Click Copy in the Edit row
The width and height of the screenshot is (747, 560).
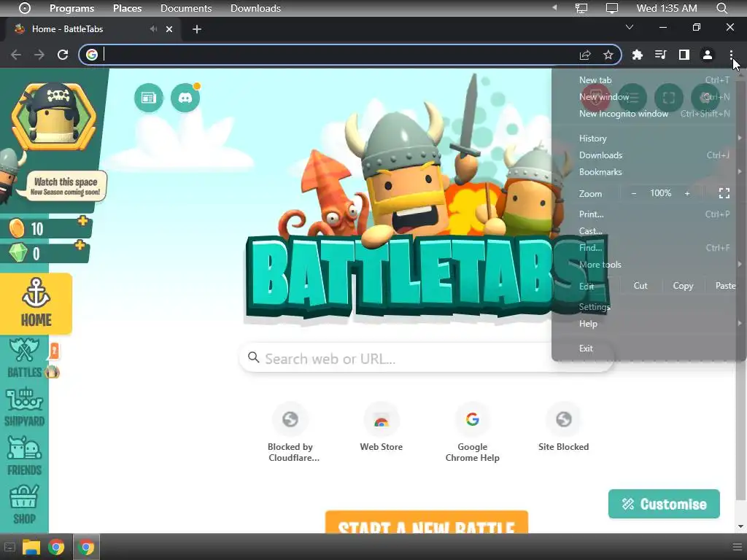click(x=683, y=286)
